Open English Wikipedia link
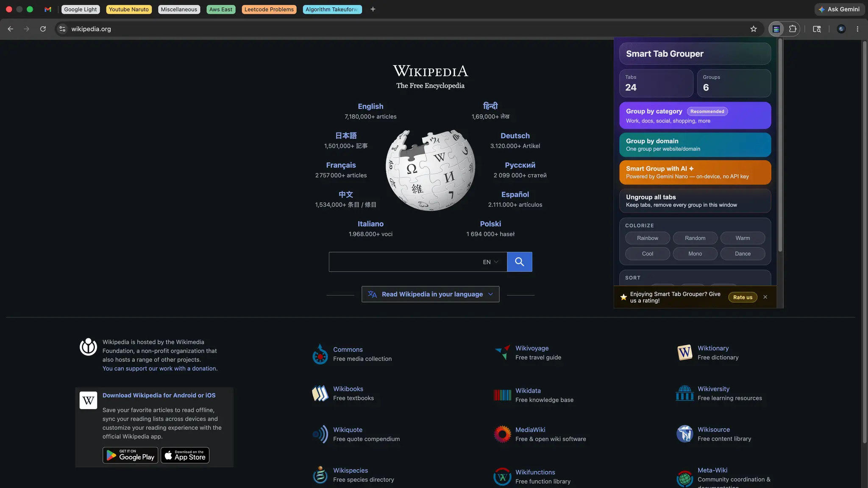The width and height of the screenshot is (868, 488). click(x=370, y=106)
